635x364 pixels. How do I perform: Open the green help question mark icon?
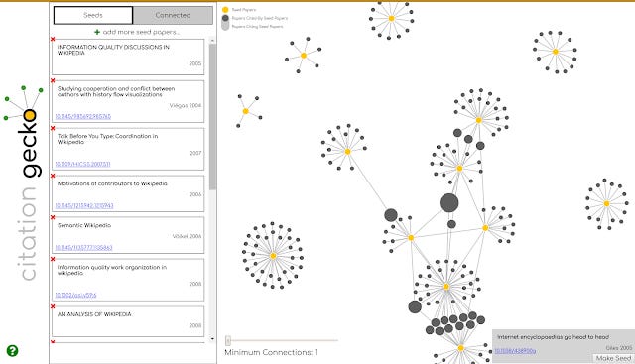pos(12,351)
